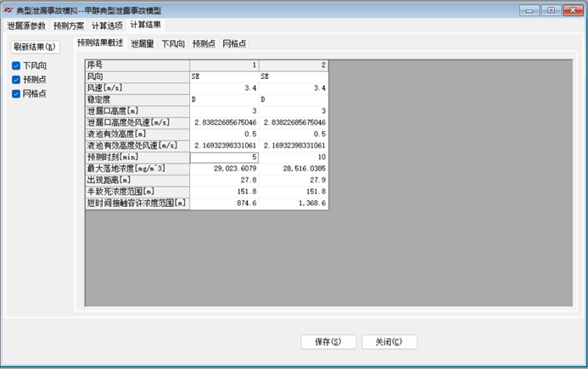Select the 液池有效高度[m] row header
This screenshot has height=369, width=588.
tap(137, 134)
